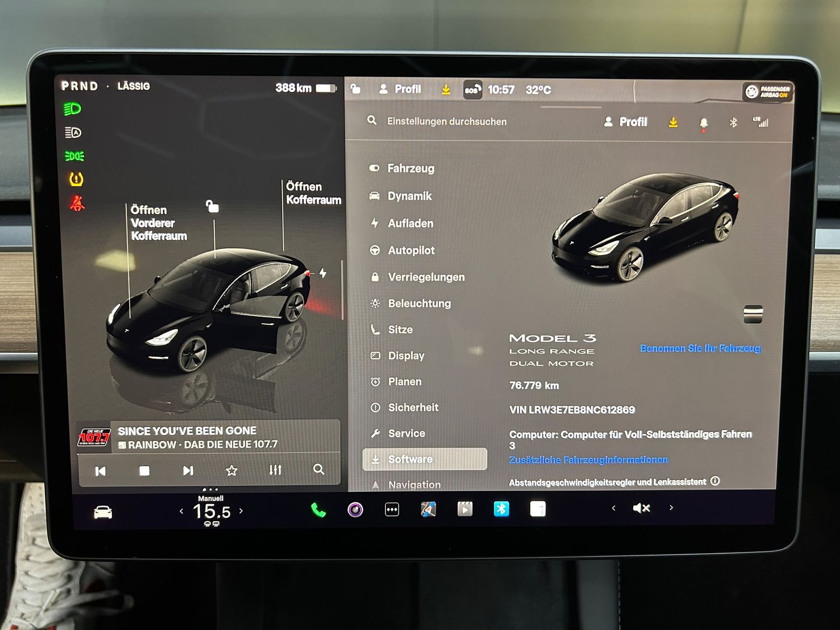Tap the 15.5 temperature value
The width and height of the screenshot is (840, 630).
[212, 511]
